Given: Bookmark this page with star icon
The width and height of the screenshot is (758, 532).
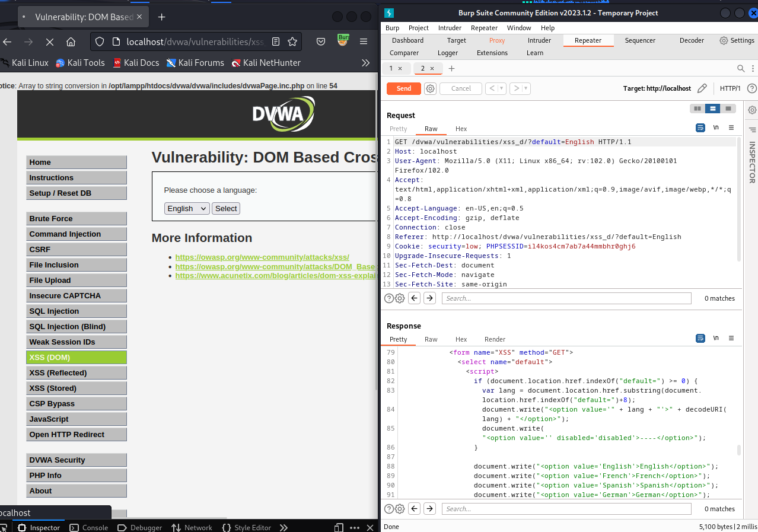Looking at the screenshot, I should pos(292,42).
